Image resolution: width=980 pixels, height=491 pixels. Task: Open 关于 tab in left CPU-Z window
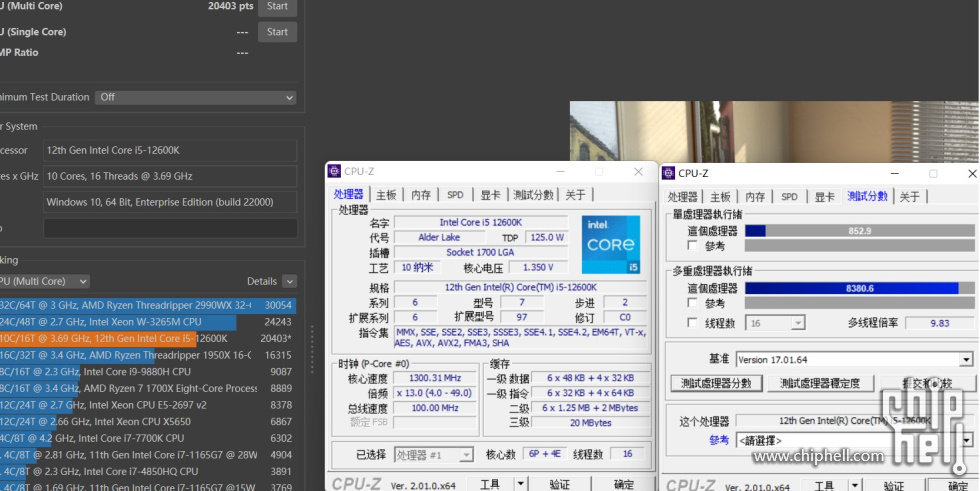pos(576,195)
